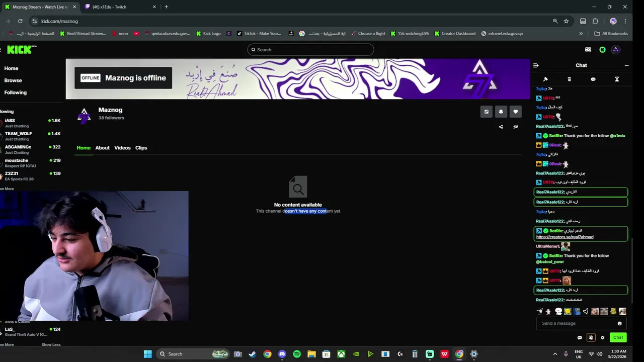Open the emoji picker in message box

pyautogui.click(x=619, y=323)
